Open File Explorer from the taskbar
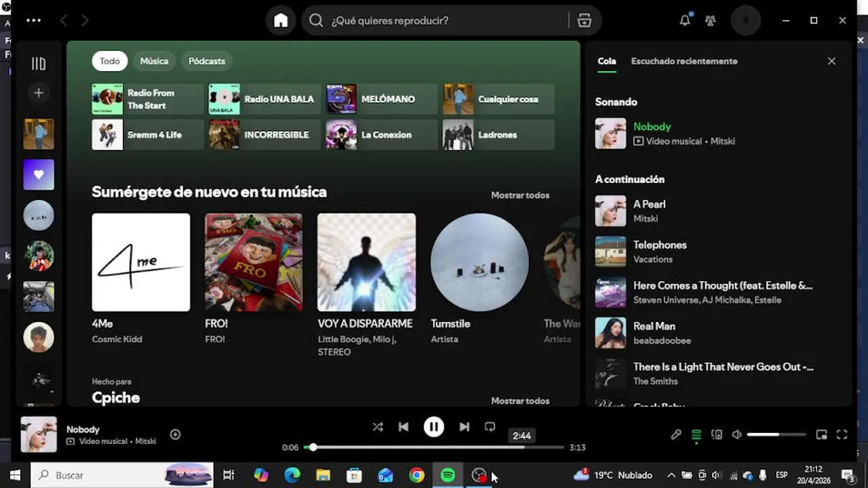The image size is (868, 488). (323, 475)
